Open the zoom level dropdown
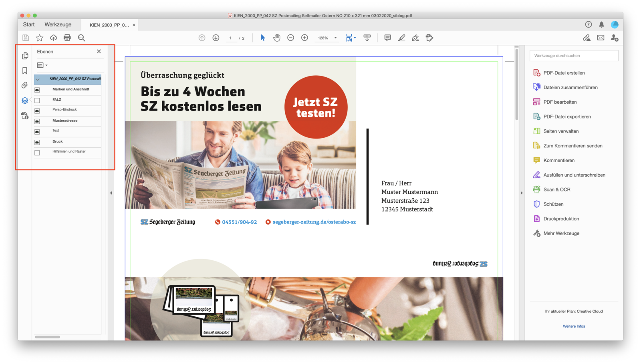 (335, 38)
